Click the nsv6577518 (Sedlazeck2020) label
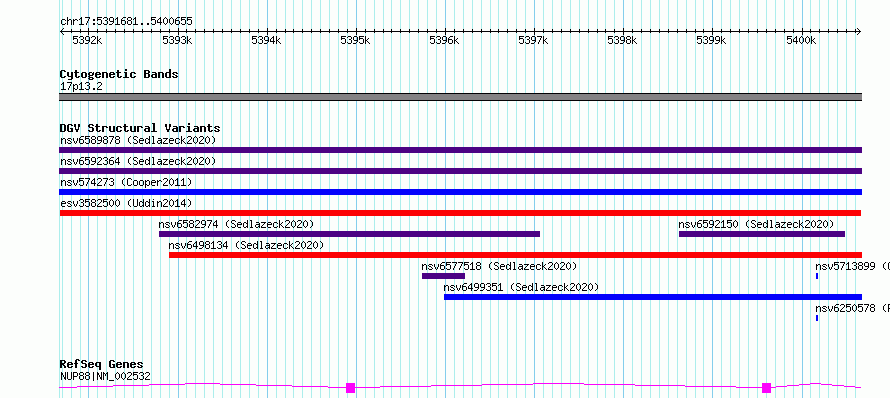Screen dimensions: 890x398 pos(499,266)
